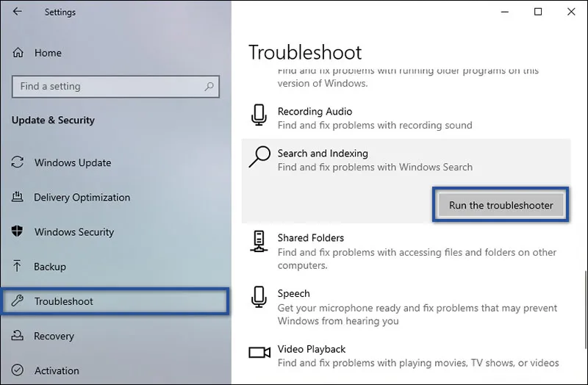Open the Recovery settings page

pyautogui.click(x=54, y=337)
